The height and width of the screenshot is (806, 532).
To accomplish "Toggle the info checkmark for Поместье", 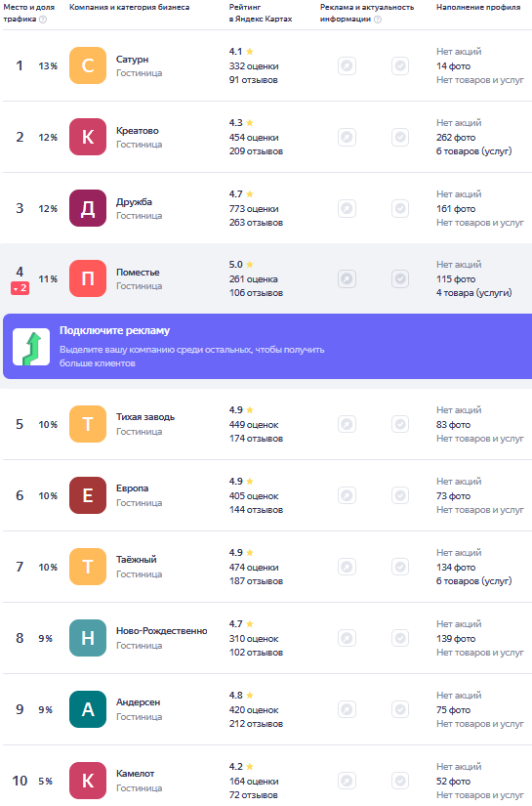I will (400, 279).
